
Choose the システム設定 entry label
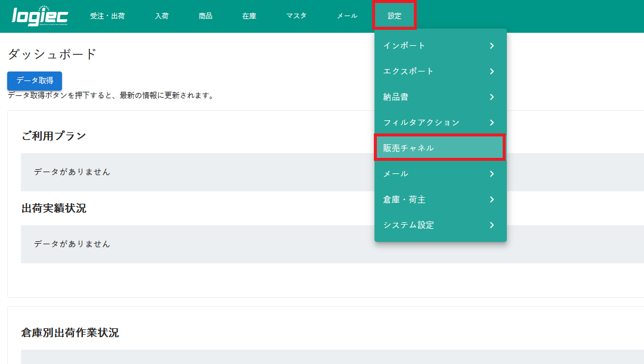coord(408,225)
